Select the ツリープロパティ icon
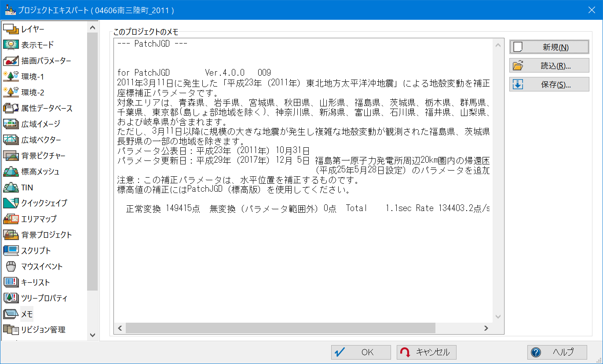 pos(11,298)
